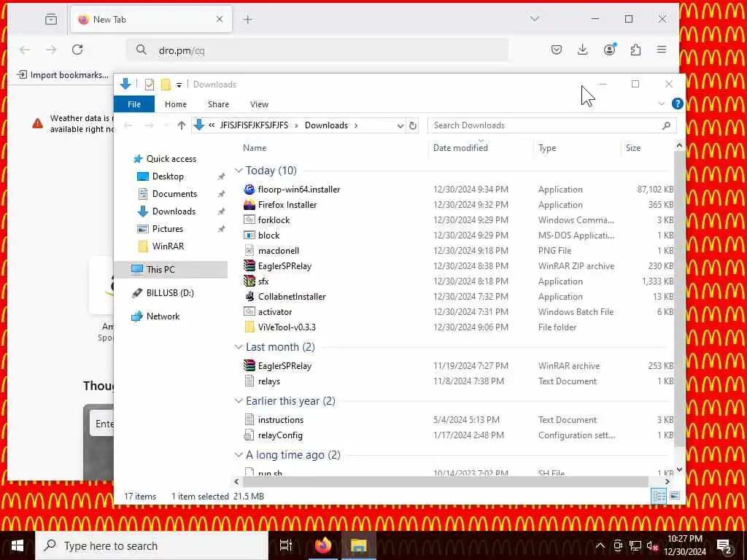Click New Folder quick access toolbar icon
747x560 pixels.
point(166,85)
